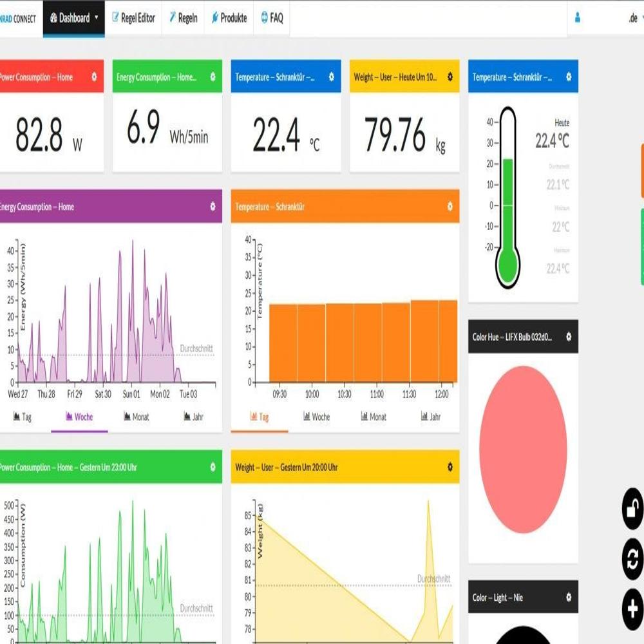Screen dimensions: 644x644
Task: Click the black Light color circle
Action: (523, 635)
